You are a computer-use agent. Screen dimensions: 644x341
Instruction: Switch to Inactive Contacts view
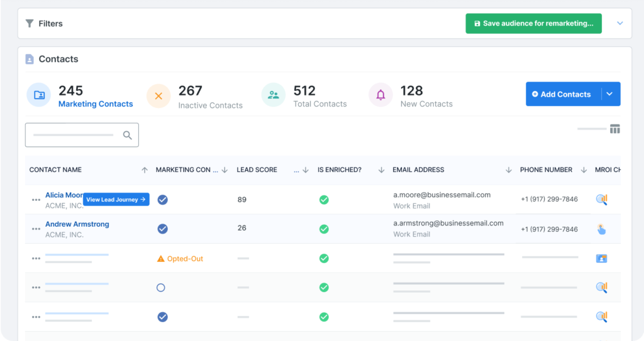(210, 106)
